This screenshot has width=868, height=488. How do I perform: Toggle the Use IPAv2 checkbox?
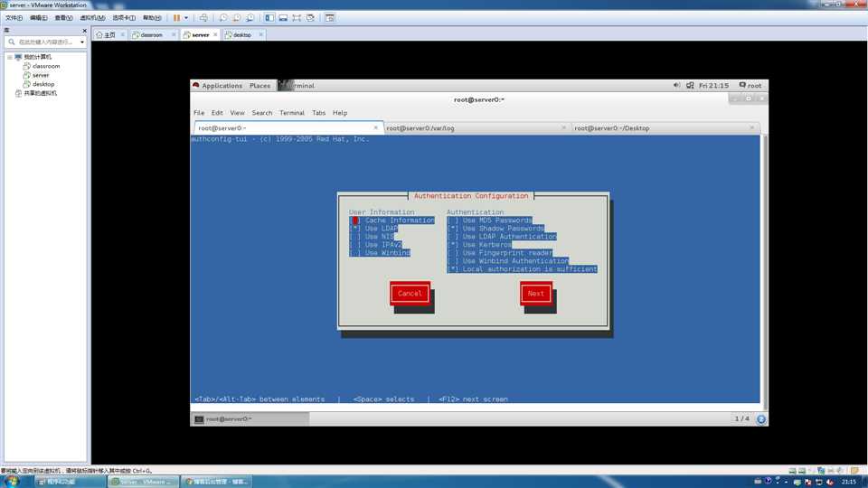click(x=354, y=245)
